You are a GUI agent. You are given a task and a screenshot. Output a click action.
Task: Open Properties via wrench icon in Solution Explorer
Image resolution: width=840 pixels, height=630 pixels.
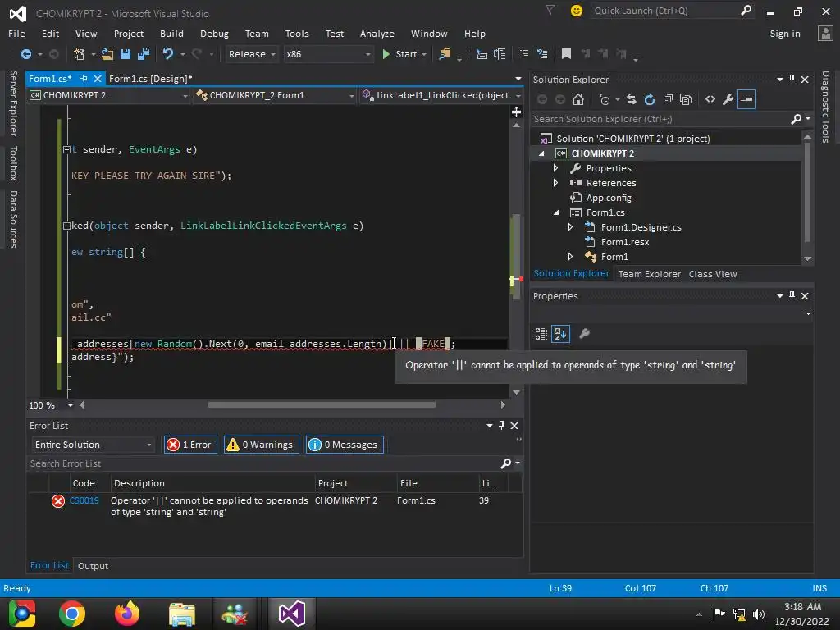pyautogui.click(x=728, y=99)
